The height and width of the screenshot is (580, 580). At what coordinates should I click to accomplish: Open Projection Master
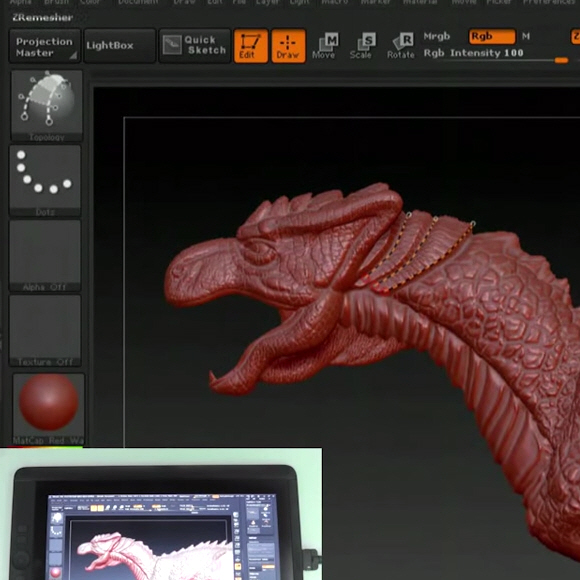(45, 46)
